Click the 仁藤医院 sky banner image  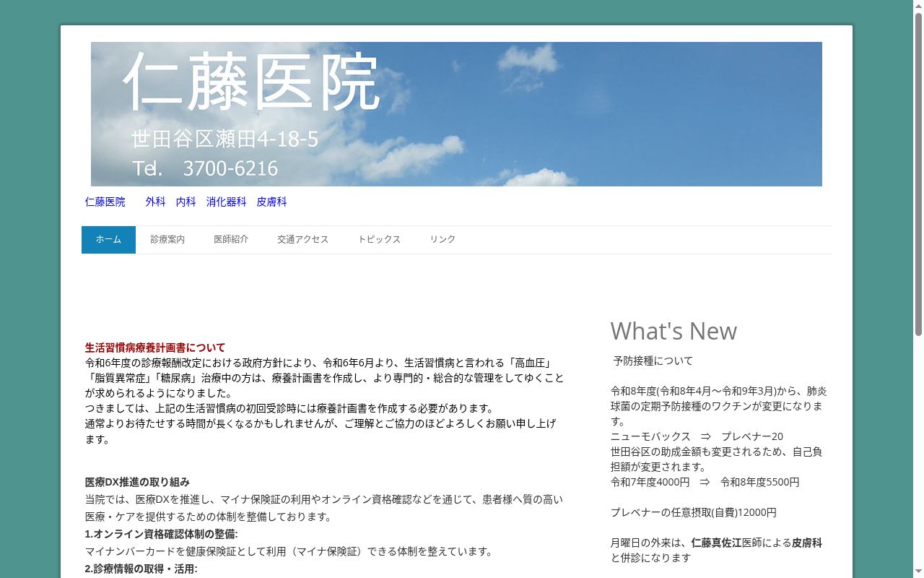[x=456, y=114]
